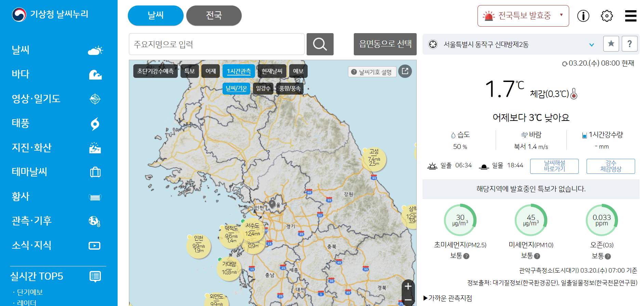Open the 단기예보 TOP5 link
The image size is (644, 306).
coord(30,292)
